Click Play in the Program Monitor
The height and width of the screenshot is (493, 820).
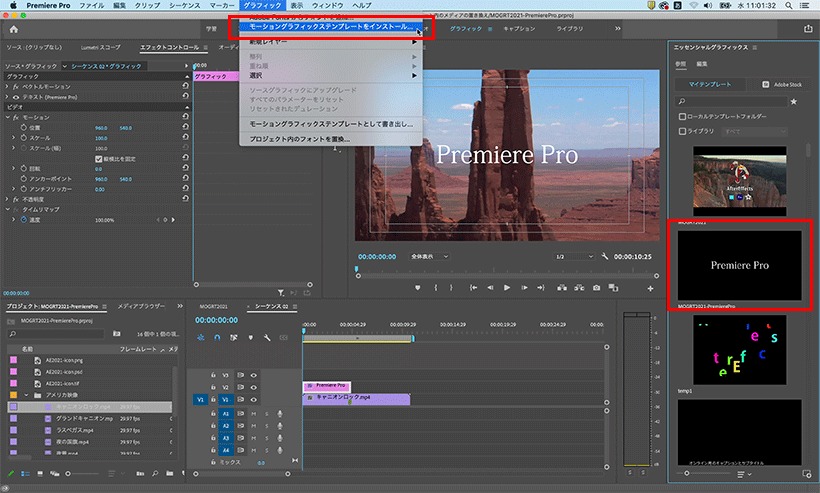click(x=507, y=288)
